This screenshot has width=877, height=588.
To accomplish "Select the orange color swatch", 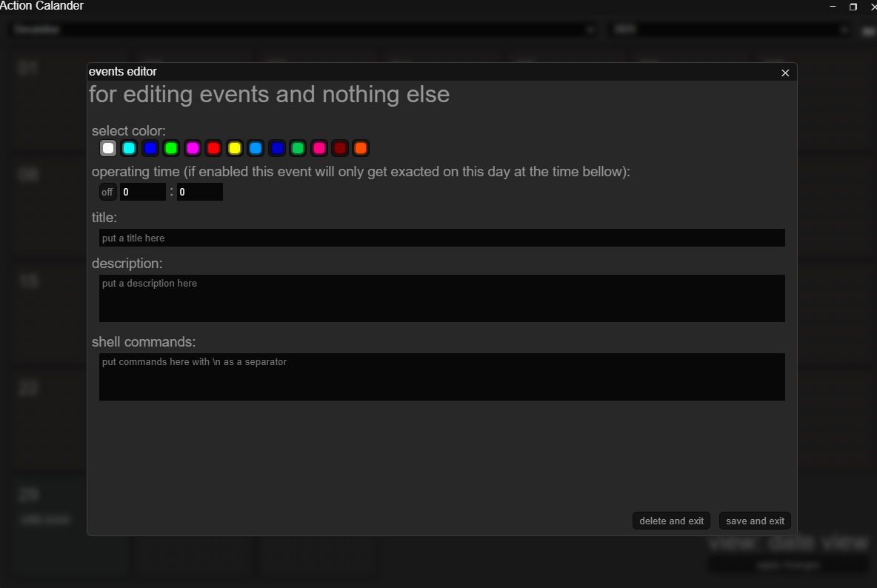I will pos(361,148).
